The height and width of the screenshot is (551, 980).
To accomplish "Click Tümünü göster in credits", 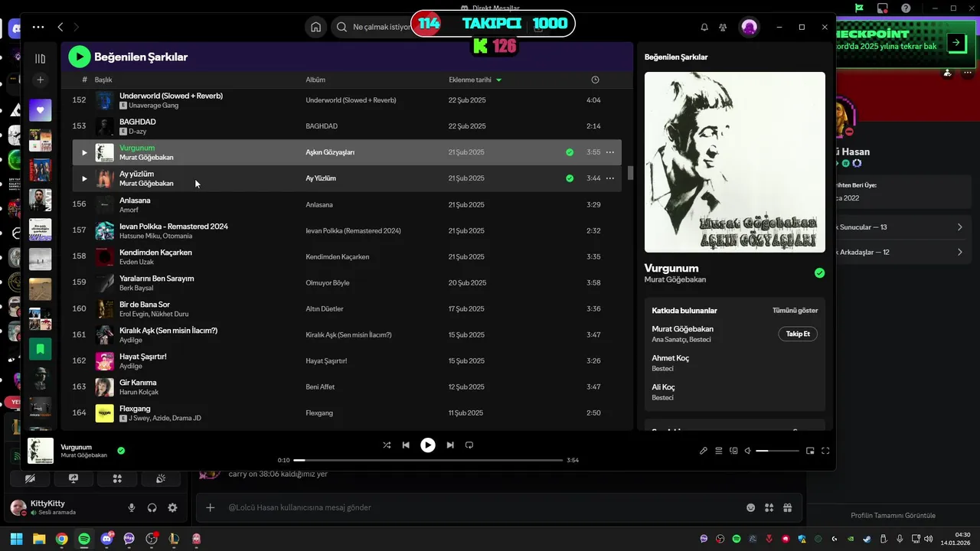I will click(795, 311).
